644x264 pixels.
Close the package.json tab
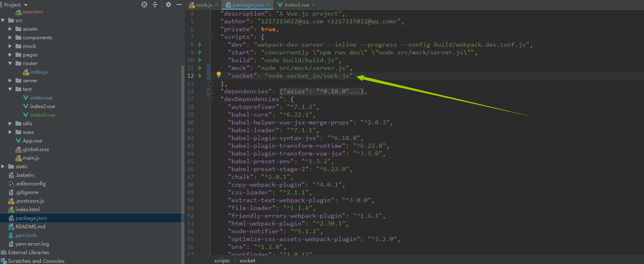[x=268, y=5]
